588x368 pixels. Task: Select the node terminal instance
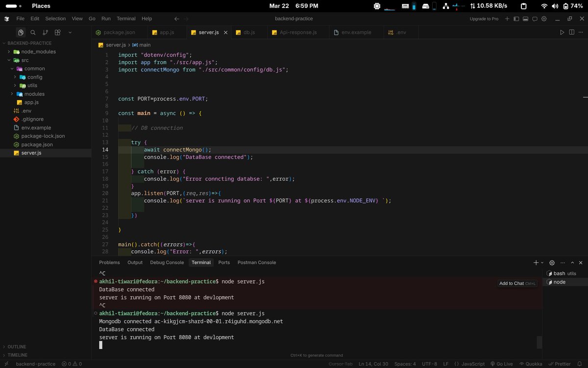(565, 282)
